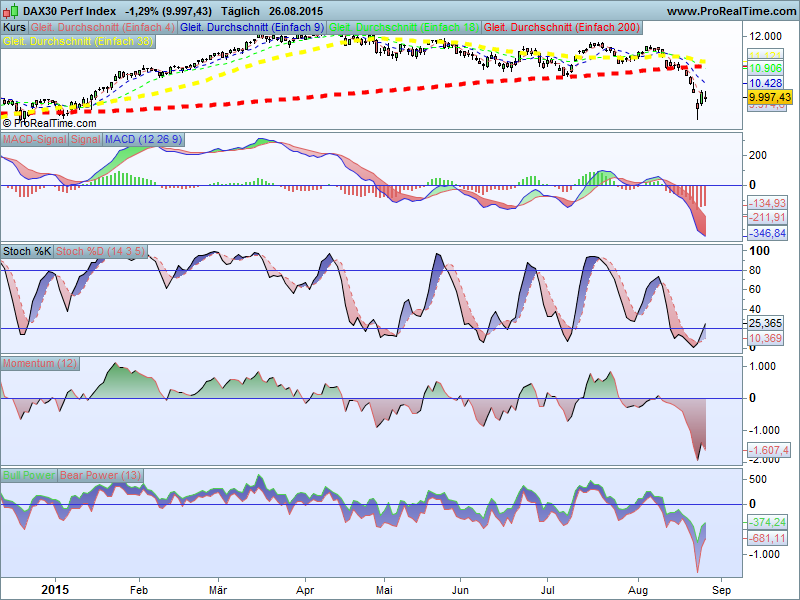Open Gleit. Durchschnitt (Einfach 200) settings
800x600 pixels.
coord(562,27)
